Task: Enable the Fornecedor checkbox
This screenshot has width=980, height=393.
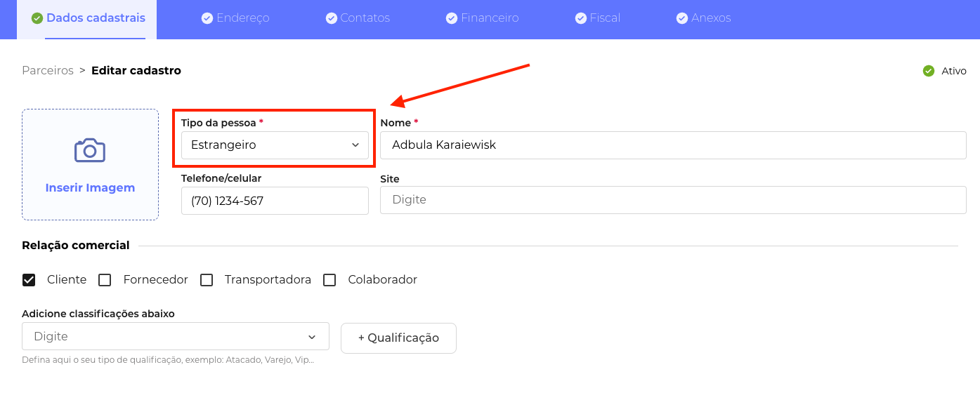Action: (x=105, y=280)
